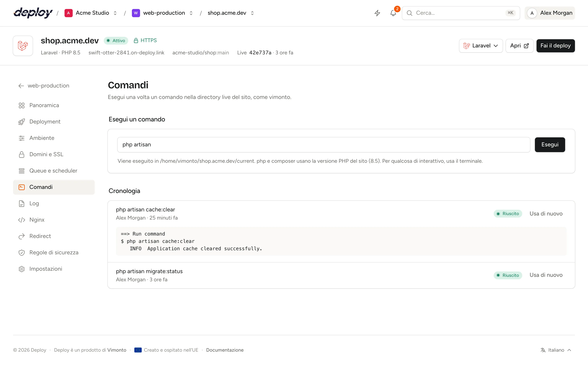Click the web-production purple W icon
588x368 pixels.
pyautogui.click(x=136, y=13)
